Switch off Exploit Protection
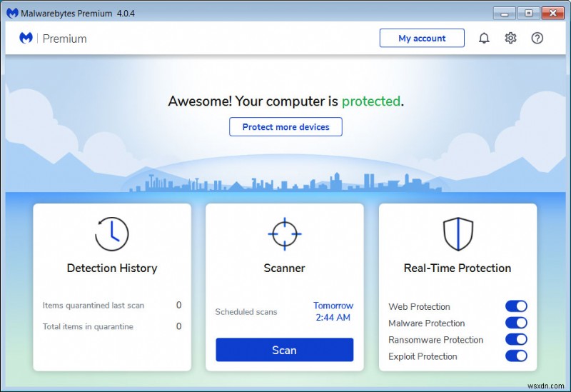 pyautogui.click(x=516, y=356)
